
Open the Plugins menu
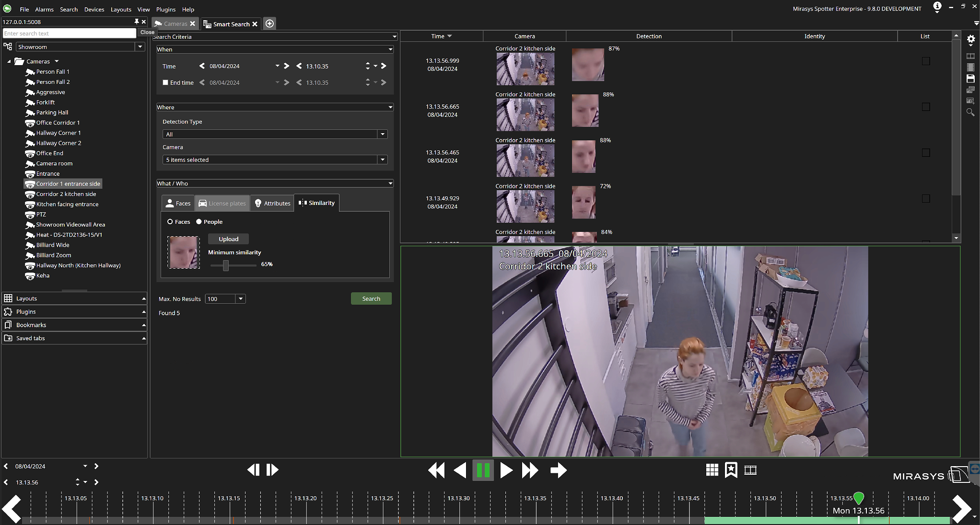(x=166, y=9)
